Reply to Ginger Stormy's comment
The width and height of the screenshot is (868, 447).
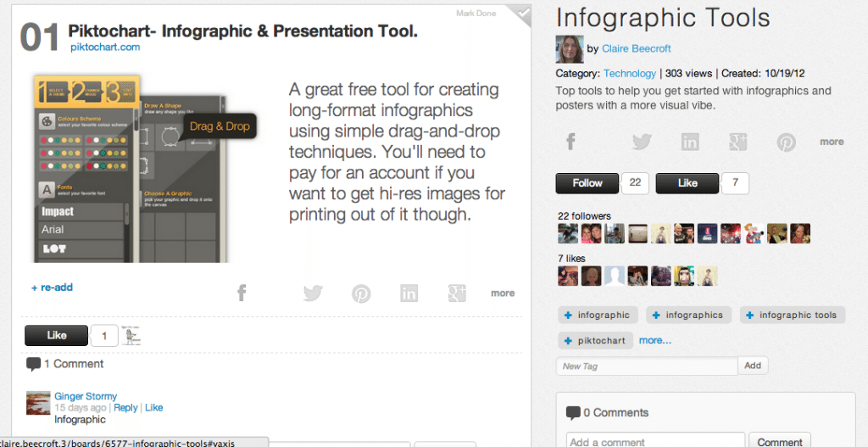click(x=125, y=408)
